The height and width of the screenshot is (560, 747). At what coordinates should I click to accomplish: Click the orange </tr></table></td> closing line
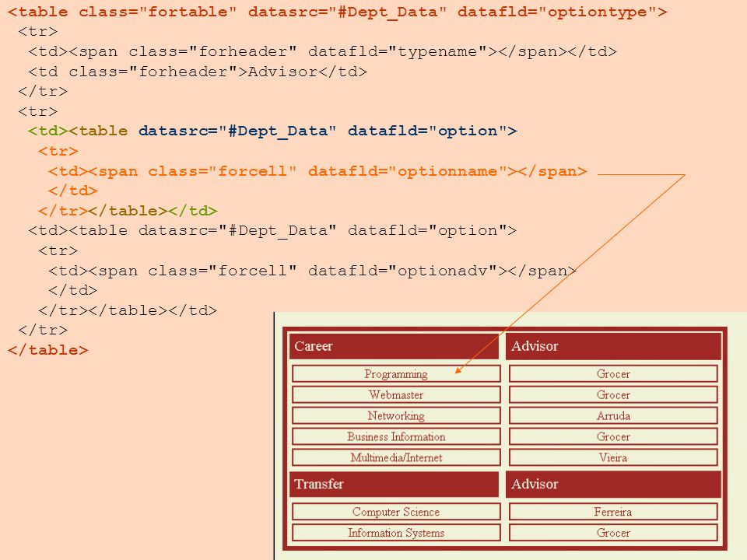pos(128,211)
